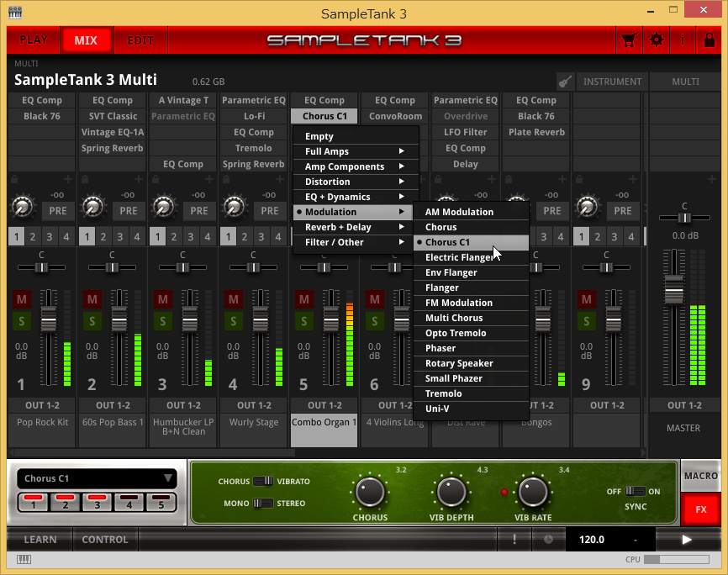Viewport: 728px width, 575px height.
Task: Toggle the CHORUS / VIBRATO switch
Action: tap(263, 481)
